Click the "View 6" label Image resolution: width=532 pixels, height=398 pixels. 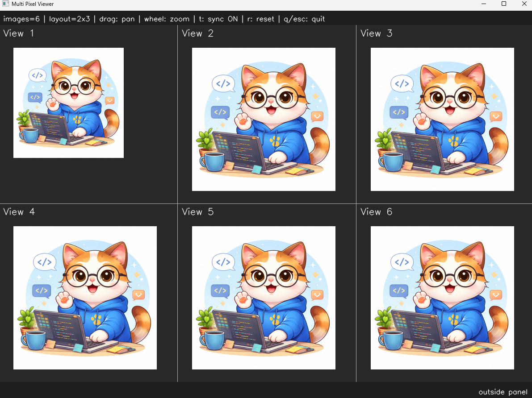tap(376, 212)
